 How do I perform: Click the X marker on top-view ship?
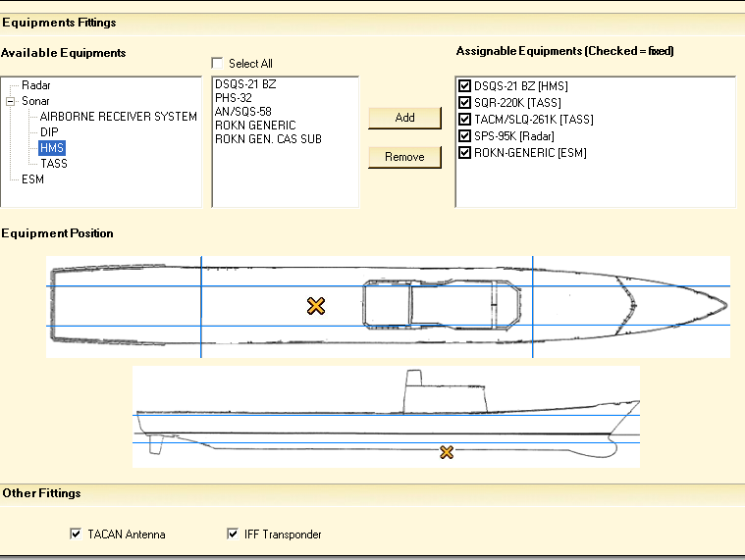coord(315,306)
